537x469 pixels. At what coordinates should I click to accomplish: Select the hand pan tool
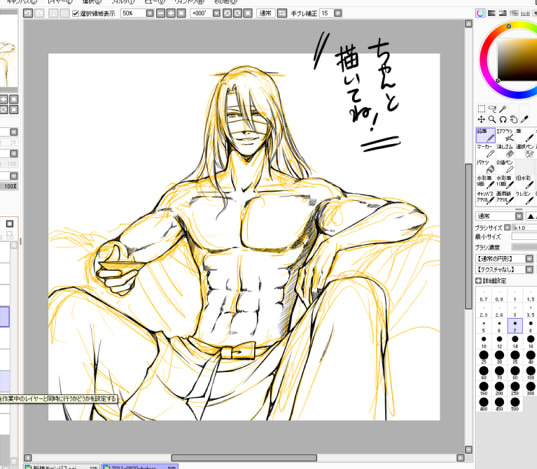pos(513,120)
